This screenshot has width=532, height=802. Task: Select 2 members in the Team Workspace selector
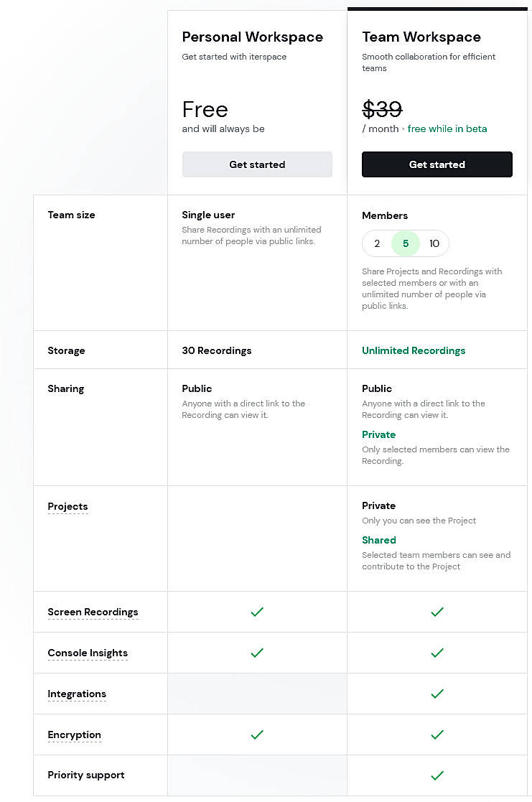point(377,243)
